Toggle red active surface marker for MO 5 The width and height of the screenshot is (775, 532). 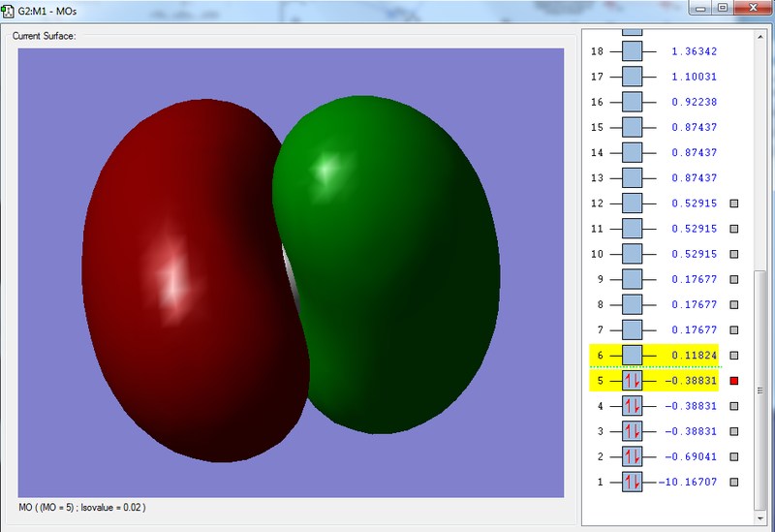[734, 381]
